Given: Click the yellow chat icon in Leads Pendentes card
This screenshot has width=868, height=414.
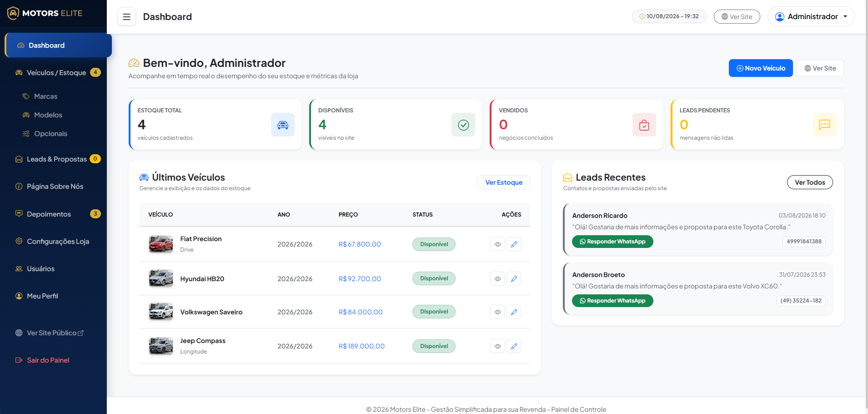Looking at the screenshot, I should 825,125.
